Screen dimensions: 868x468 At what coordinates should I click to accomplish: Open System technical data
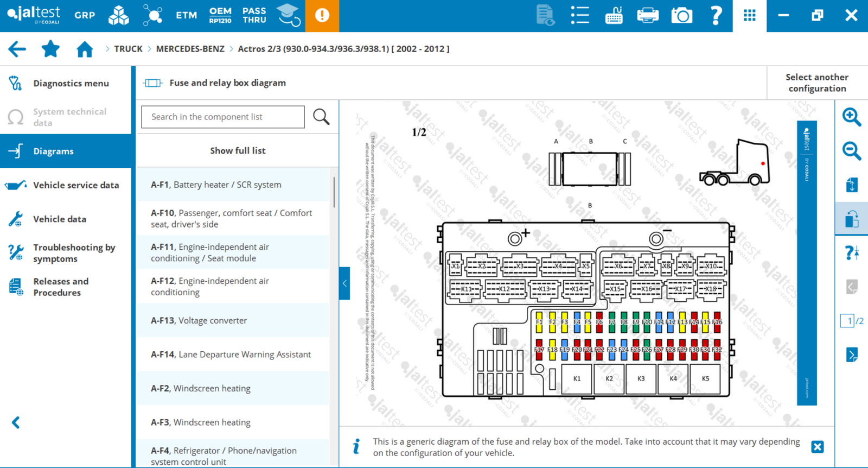click(x=66, y=117)
